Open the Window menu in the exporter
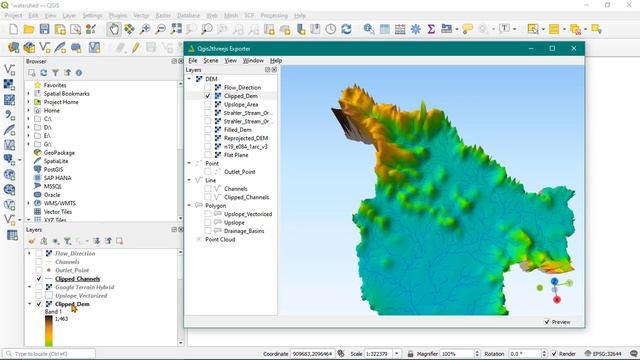Viewport: 640px width, 360px height. click(x=253, y=60)
